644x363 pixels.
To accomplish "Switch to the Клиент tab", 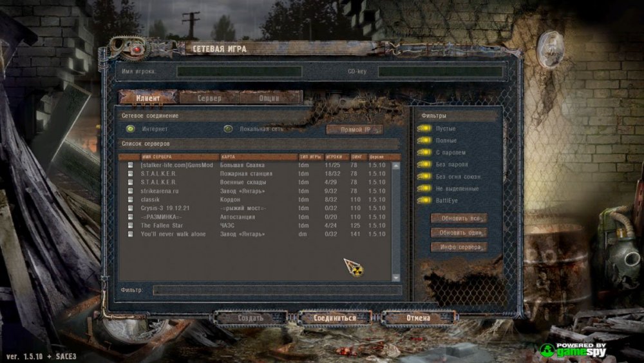I will [148, 98].
